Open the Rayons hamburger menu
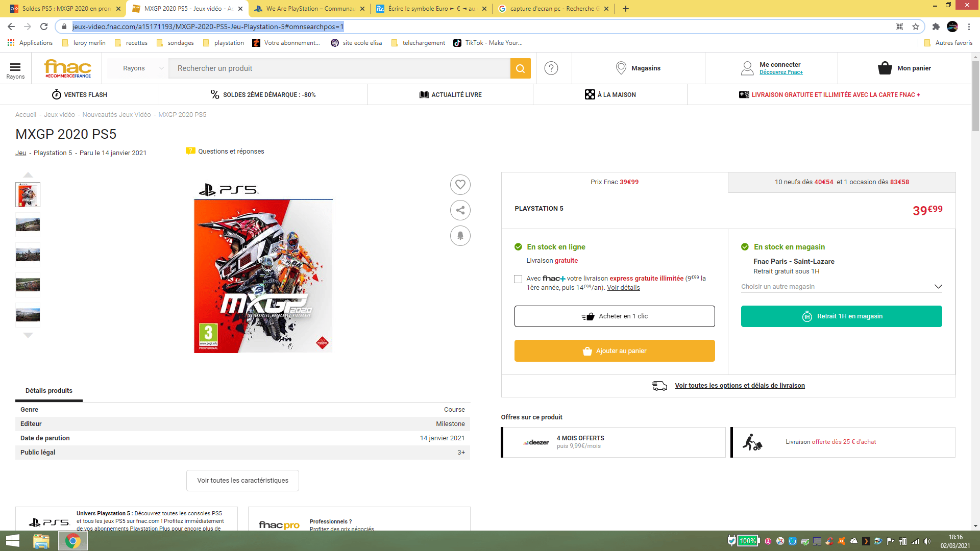The image size is (980, 551). coord(15,70)
